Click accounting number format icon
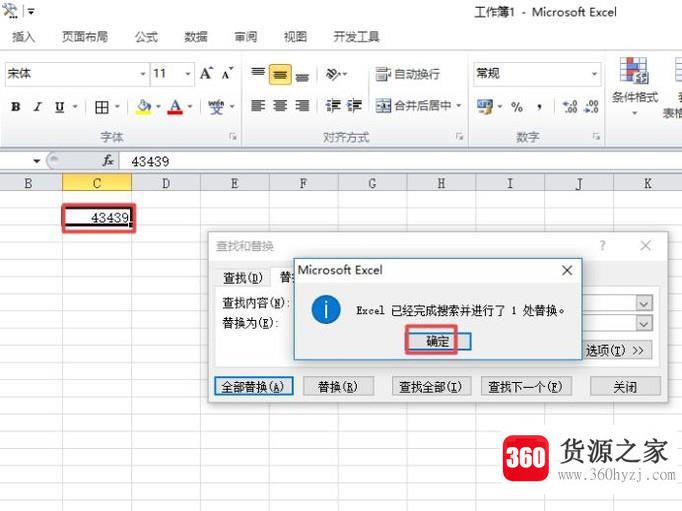Screen dimensions: 682x511 coord(485,107)
